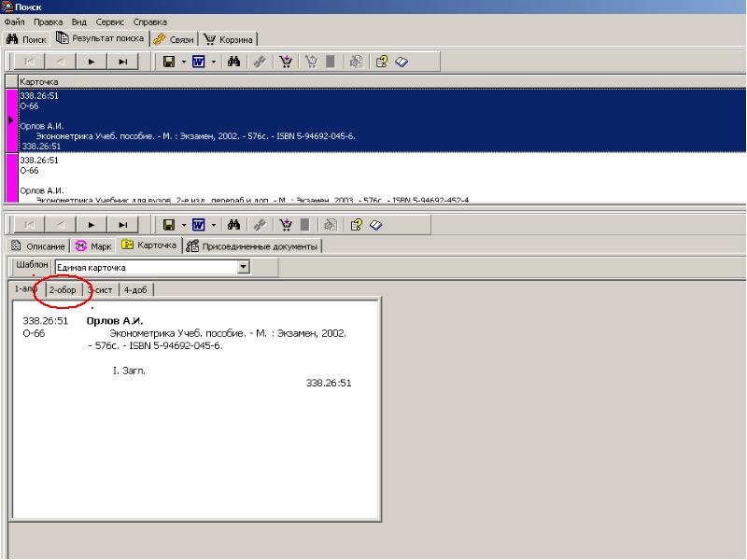Go to next record in upper toolbar
Image resolution: width=747 pixels, height=560 pixels.
pyautogui.click(x=92, y=62)
